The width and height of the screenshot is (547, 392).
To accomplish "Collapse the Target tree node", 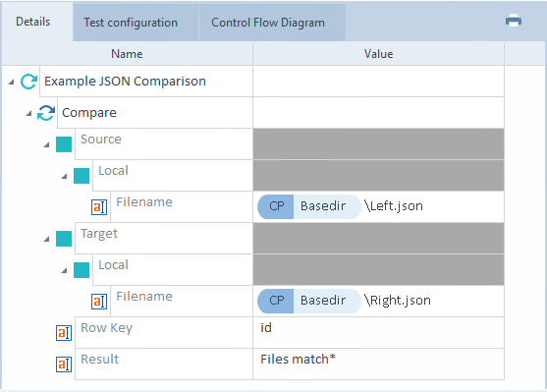I will click(x=46, y=239).
